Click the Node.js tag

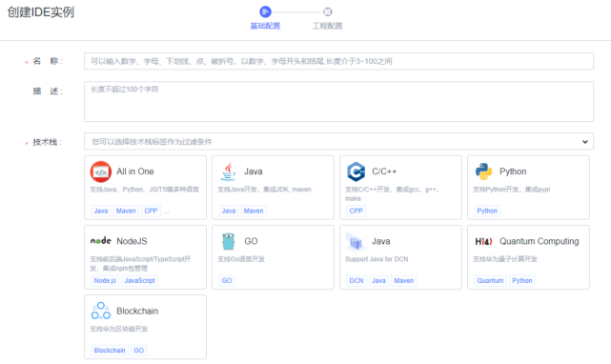tap(105, 280)
